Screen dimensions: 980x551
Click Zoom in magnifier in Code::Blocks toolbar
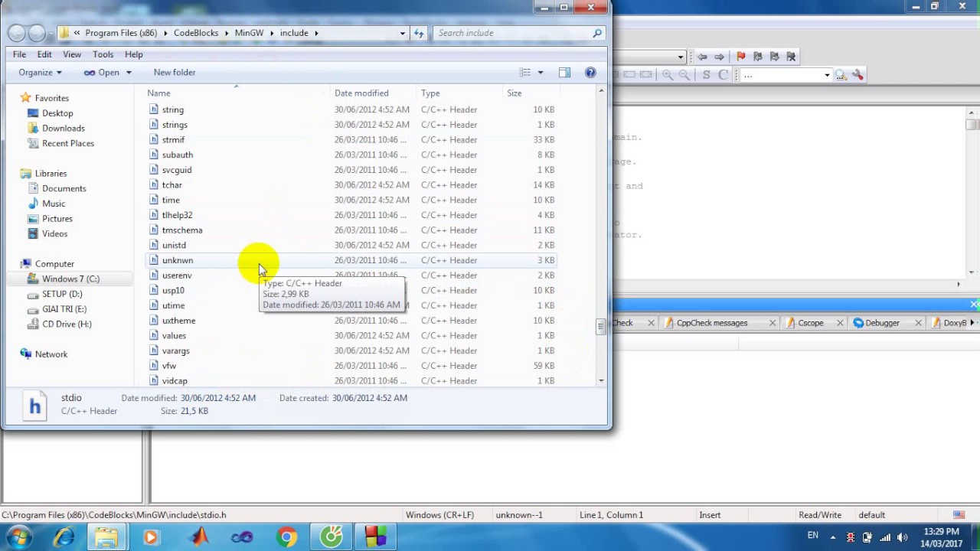(x=668, y=75)
